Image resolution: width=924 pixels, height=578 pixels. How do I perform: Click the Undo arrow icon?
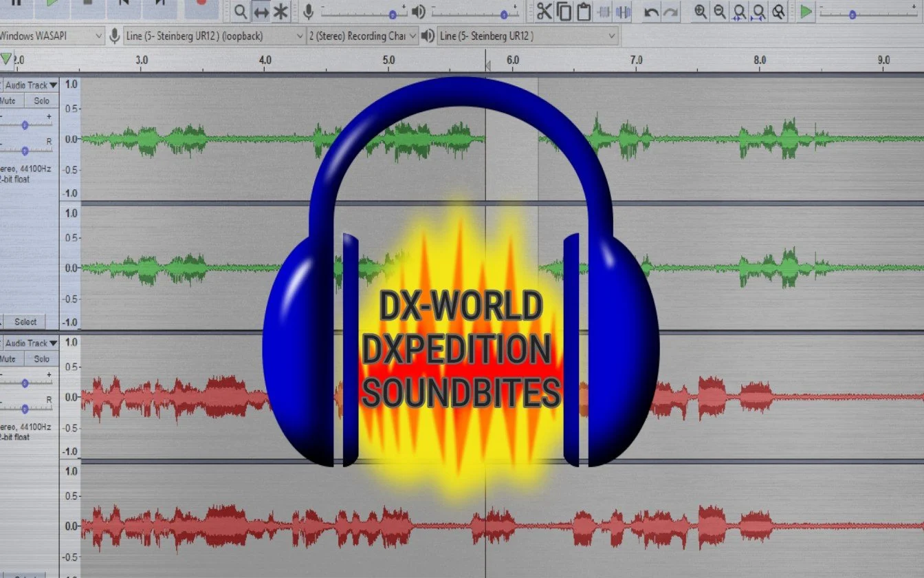pyautogui.click(x=651, y=12)
